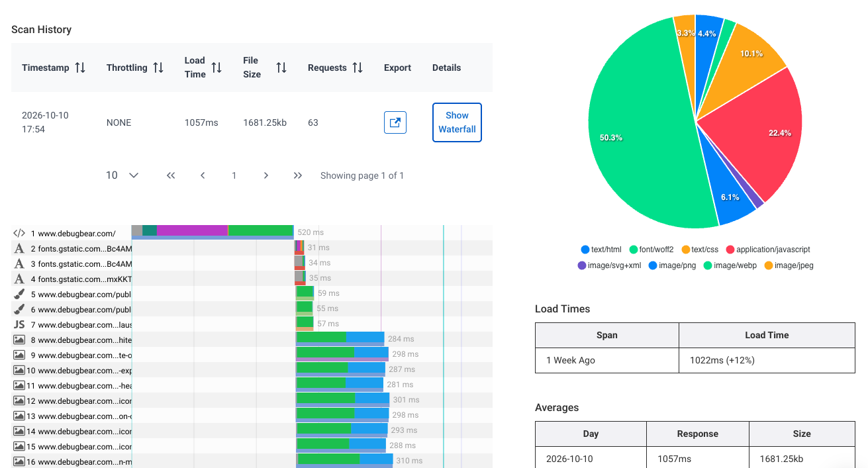Click the image/svg+xml legend entry
The width and height of the screenshot is (868, 468).
(x=610, y=265)
